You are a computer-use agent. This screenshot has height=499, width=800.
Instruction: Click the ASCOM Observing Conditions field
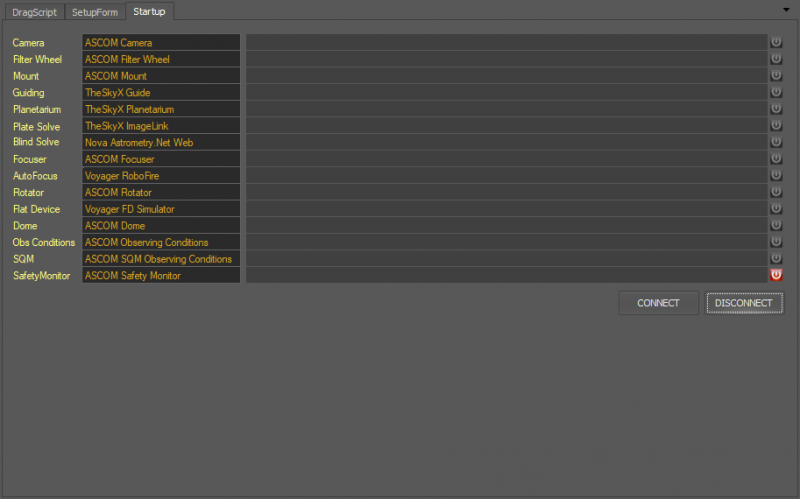click(161, 242)
